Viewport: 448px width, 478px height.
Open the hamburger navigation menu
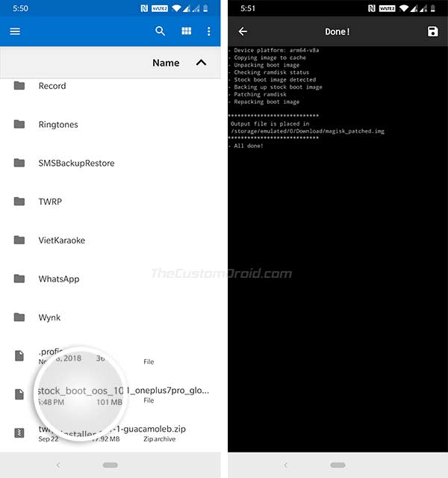click(x=15, y=31)
